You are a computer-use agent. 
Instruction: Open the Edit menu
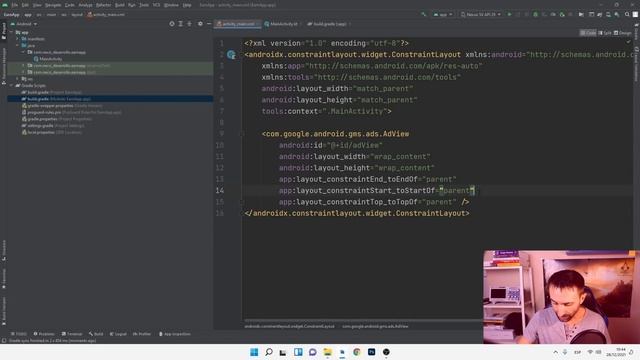coord(25,5)
